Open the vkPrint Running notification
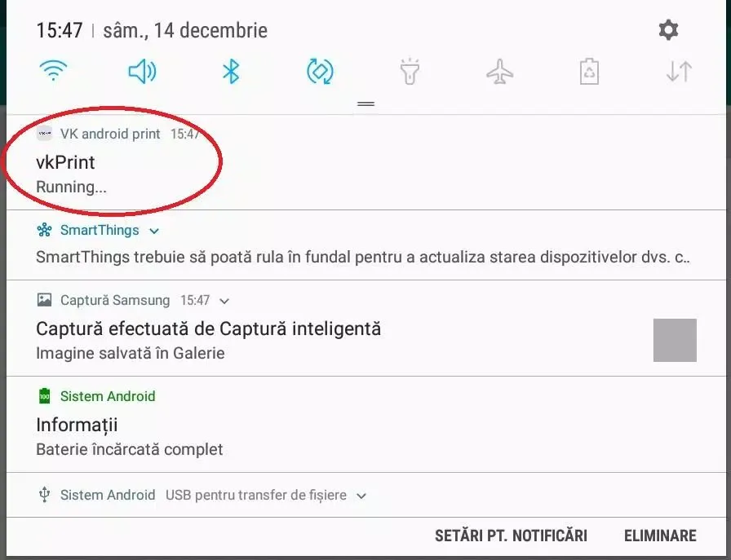731x560 pixels. [366, 162]
